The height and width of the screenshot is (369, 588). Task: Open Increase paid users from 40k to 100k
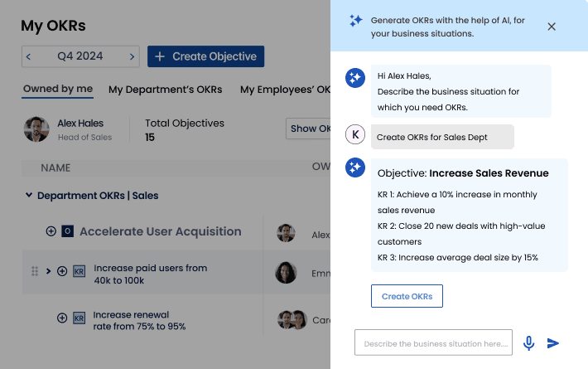pyautogui.click(x=151, y=274)
